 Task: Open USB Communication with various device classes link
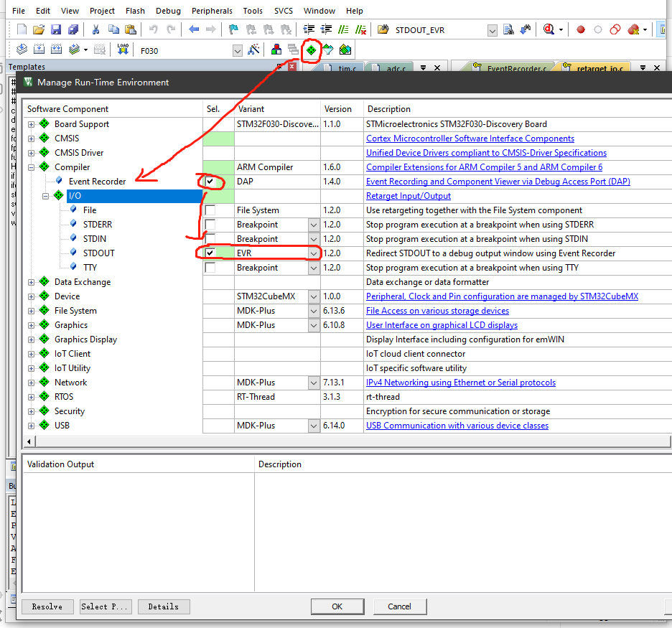point(457,426)
